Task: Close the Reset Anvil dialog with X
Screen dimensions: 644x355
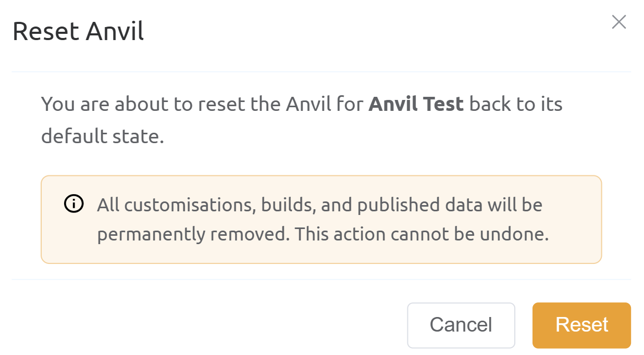Action: (618, 22)
